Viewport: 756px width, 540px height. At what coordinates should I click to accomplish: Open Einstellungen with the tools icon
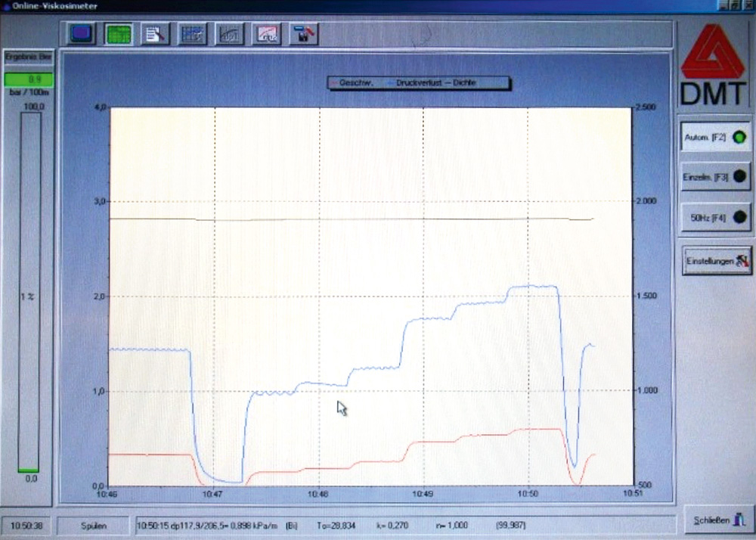tap(716, 261)
